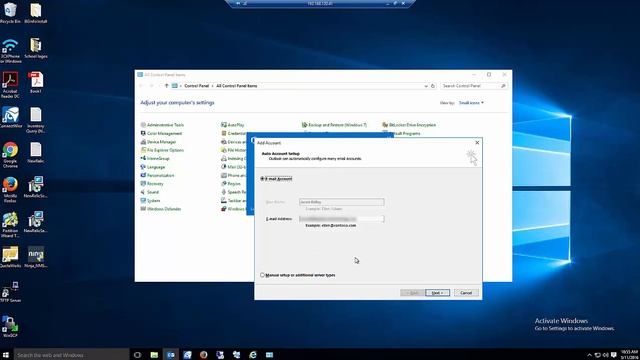Refresh the Control Panel window

point(433,86)
